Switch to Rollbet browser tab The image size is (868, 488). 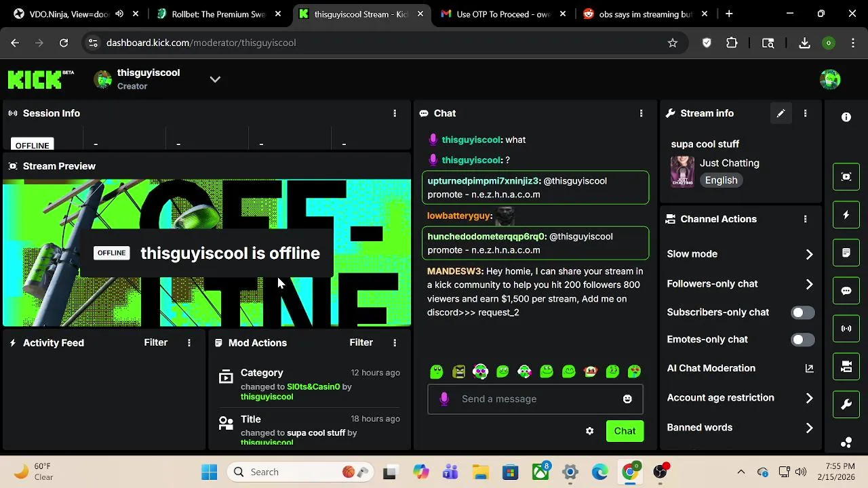218,14
